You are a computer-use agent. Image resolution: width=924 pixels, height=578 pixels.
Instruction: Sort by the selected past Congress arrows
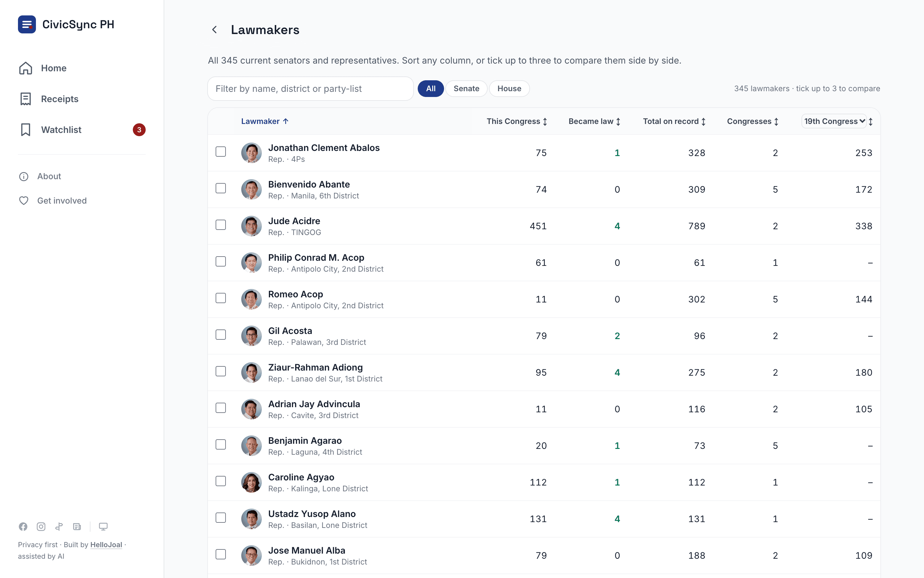coord(871,122)
